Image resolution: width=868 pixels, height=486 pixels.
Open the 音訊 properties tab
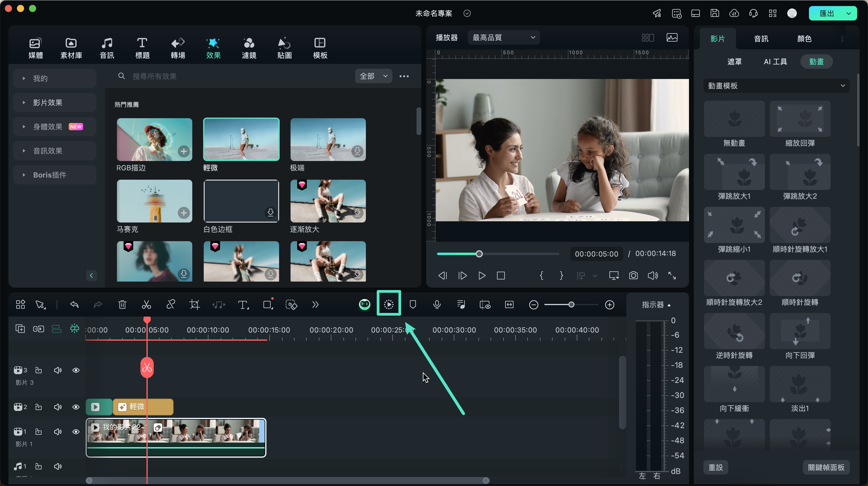pos(761,39)
